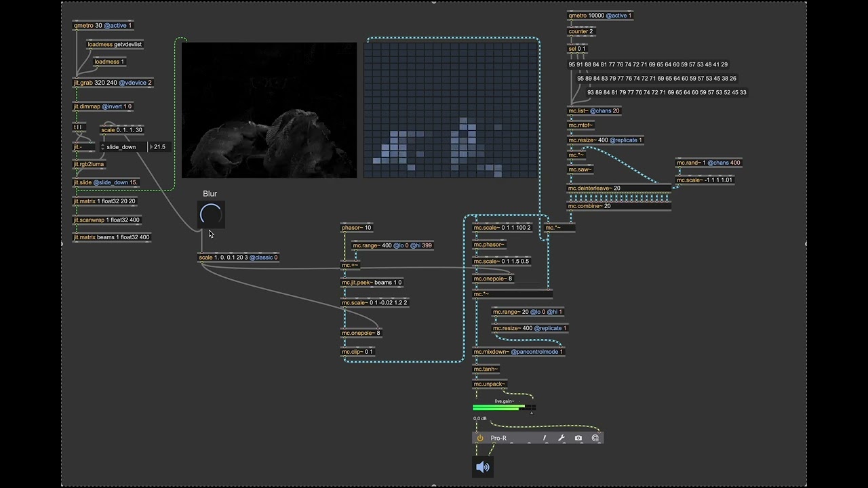Viewport: 868px width, 488px height.
Task: Select the mc.range~ 400 @lo 0 object
Action: point(393,245)
